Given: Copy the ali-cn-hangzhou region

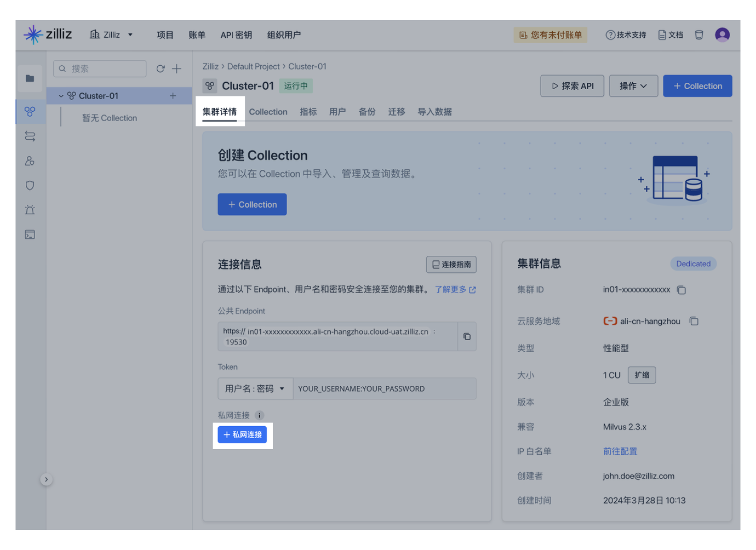Looking at the screenshot, I should click(x=694, y=321).
